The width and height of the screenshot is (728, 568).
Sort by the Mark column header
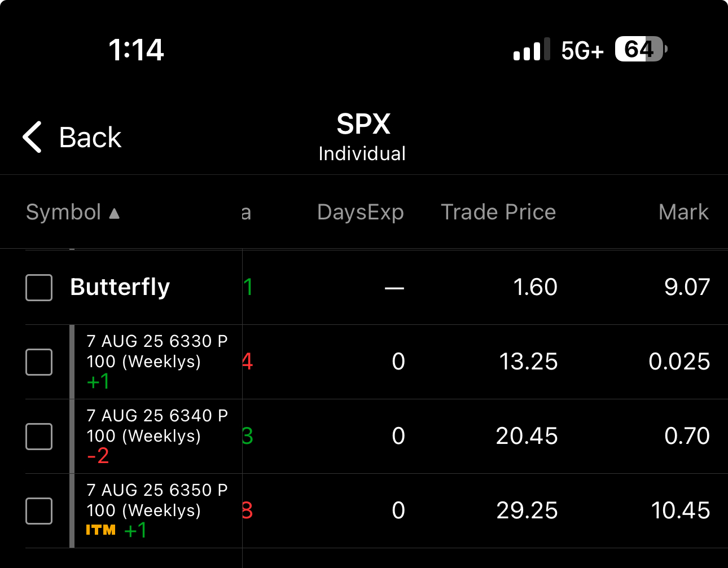pos(683,213)
